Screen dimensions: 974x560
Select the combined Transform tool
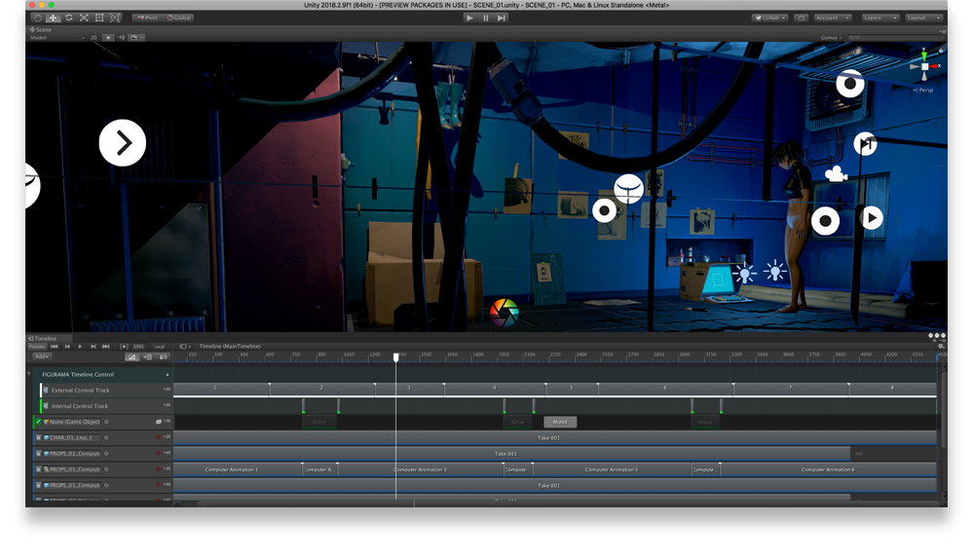pos(115,18)
